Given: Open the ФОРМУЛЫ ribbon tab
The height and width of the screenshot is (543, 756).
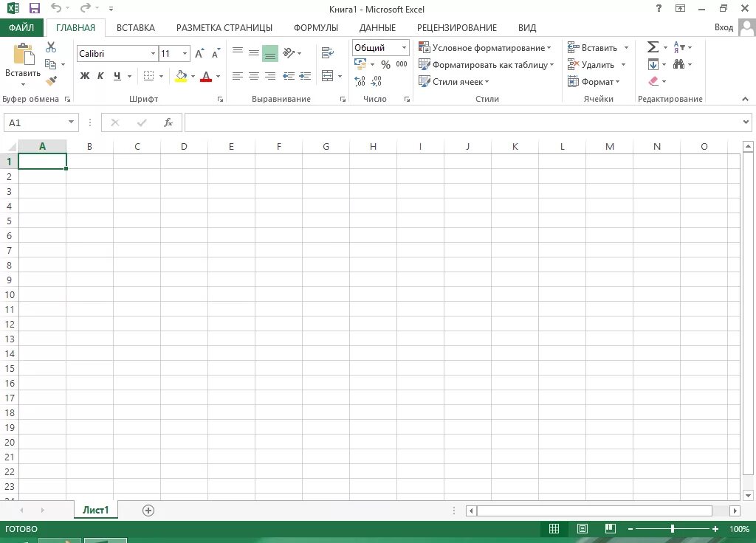Looking at the screenshot, I should click(x=316, y=27).
